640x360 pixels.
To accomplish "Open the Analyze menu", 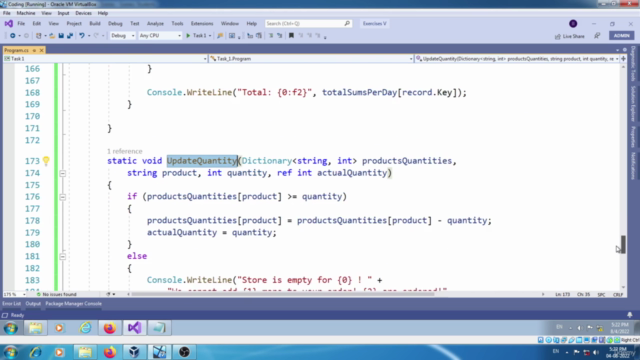I will [155, 24].
